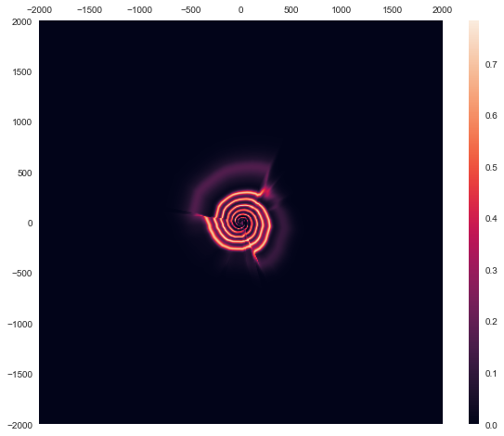Viewport: 504px width, 436px height.
Task: Click the y-axis label −500
Action: coord(22,274)
